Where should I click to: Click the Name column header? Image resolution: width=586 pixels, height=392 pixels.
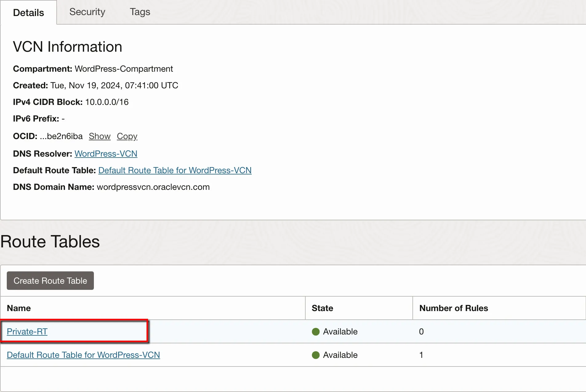pyautogui.click(x=19, y=308)
